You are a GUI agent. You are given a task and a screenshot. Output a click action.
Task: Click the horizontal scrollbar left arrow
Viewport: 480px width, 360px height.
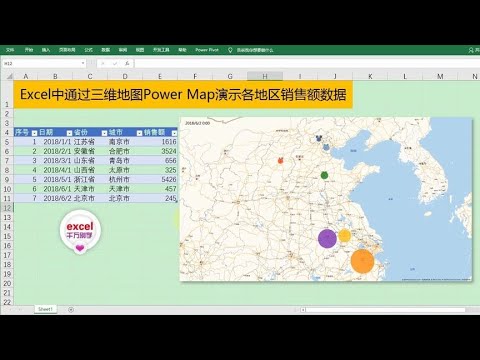tap(303, 310)
